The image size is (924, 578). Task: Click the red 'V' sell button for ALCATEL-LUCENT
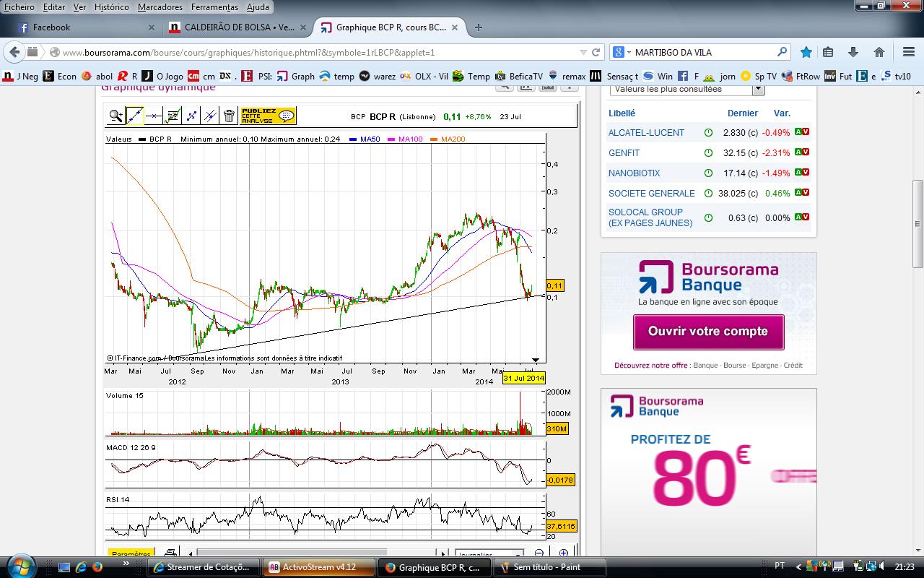(806, 132)
